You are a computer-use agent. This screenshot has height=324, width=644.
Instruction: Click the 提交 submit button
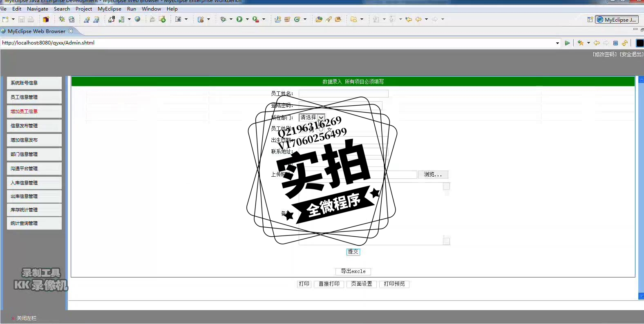[x=353, y=252]
